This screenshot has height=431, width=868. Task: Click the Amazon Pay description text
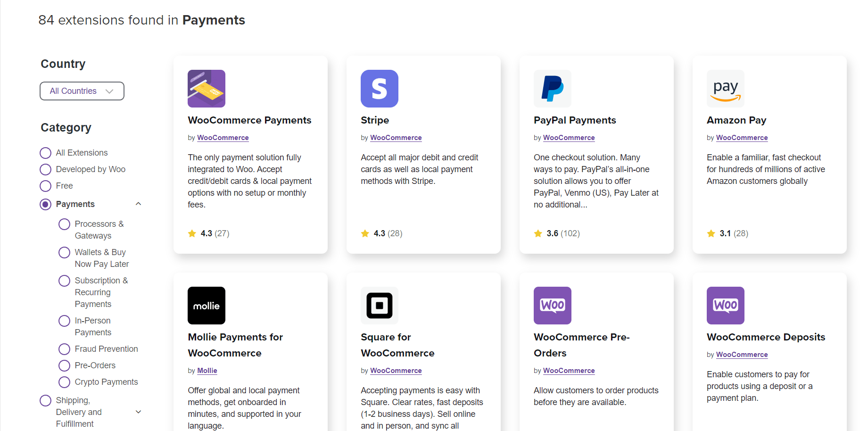[x=766, y=169]
